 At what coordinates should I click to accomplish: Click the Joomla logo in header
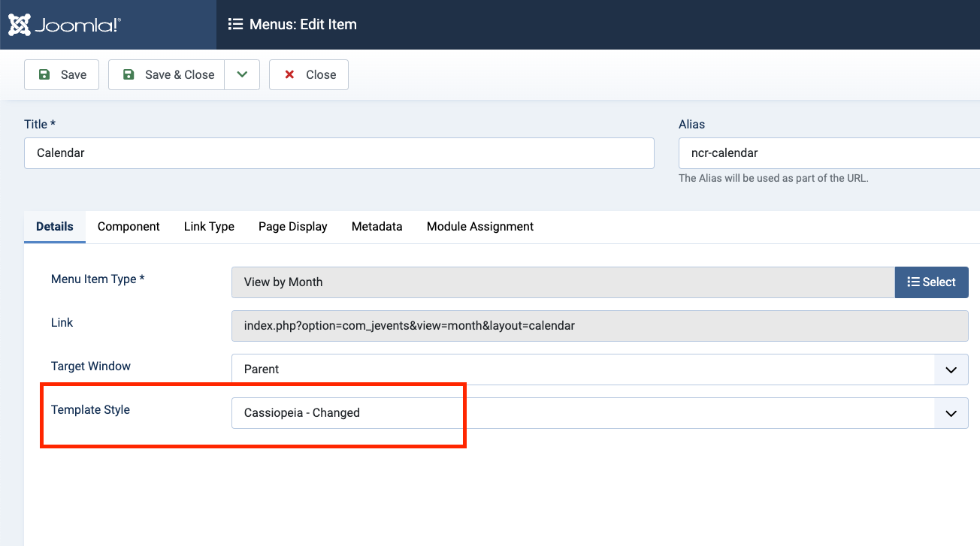[65, 25]
